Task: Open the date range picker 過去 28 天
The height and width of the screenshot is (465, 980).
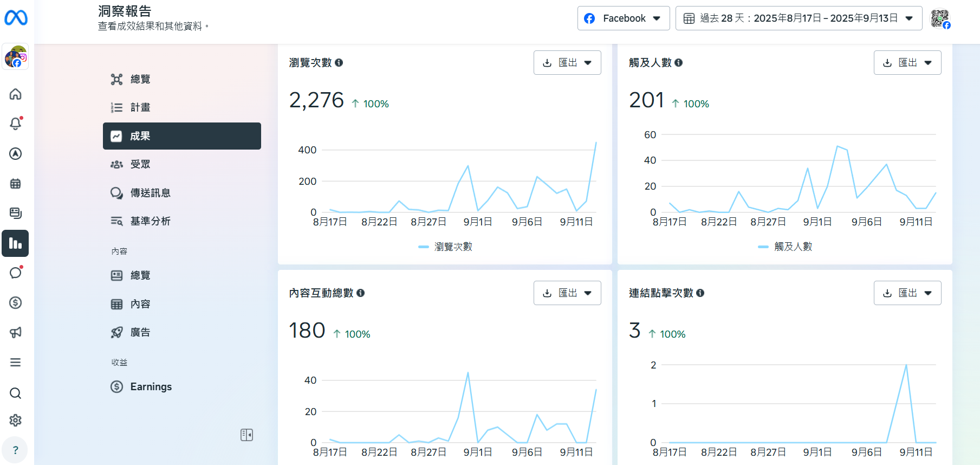Action: pos(798,18)
